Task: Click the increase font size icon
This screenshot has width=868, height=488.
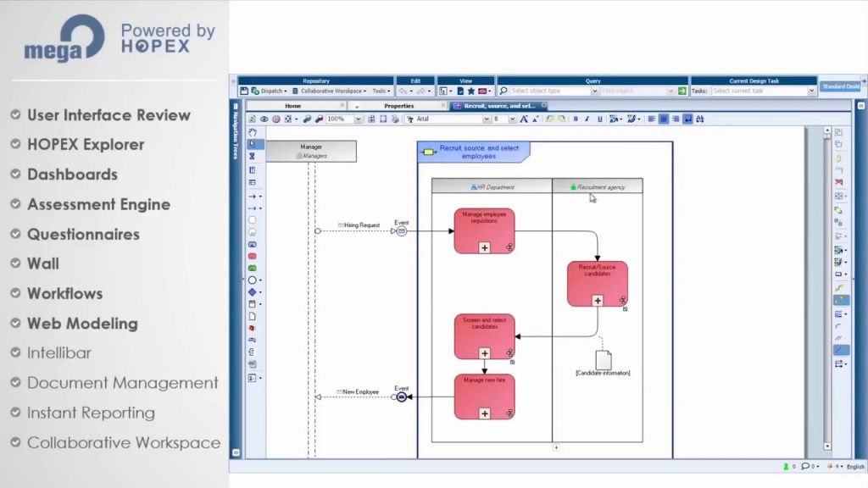Action: 524,119
